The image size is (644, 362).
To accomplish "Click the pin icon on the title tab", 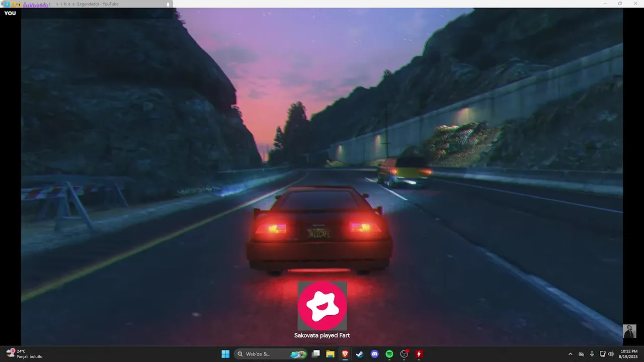I will (x=168, y=4).
